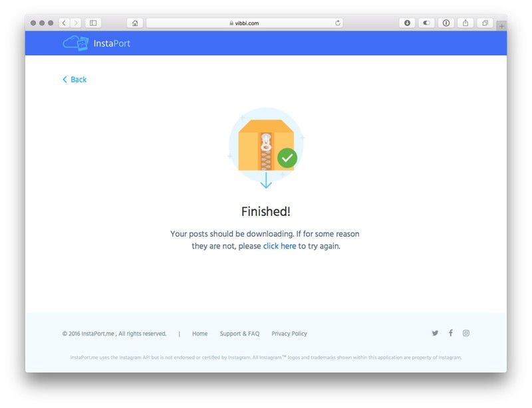Click the 'click here' retry download link
The height and width of the screenshot is (408, 532).
pyautogui.click(x=279, y=246)
